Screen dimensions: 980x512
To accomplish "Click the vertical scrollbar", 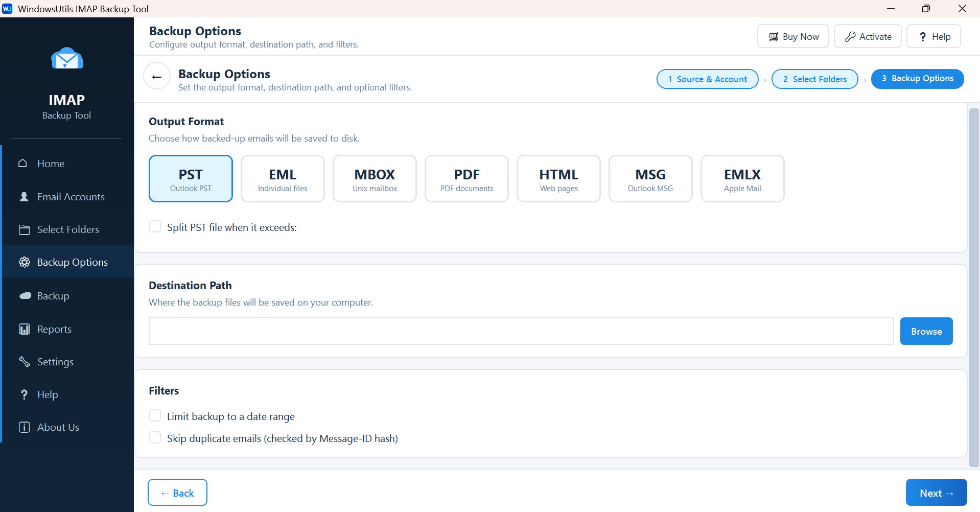I will coord(974,288).
